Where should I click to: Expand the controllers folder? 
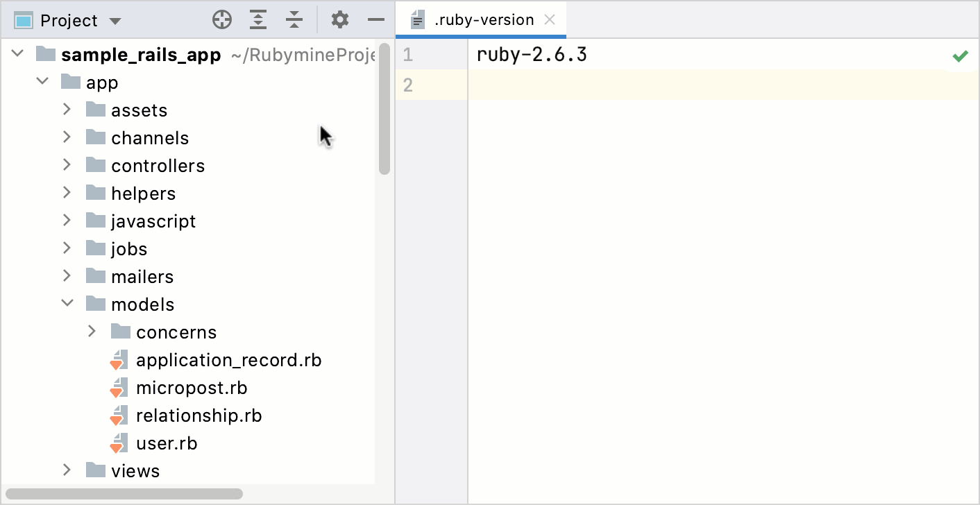pos(67,165)
